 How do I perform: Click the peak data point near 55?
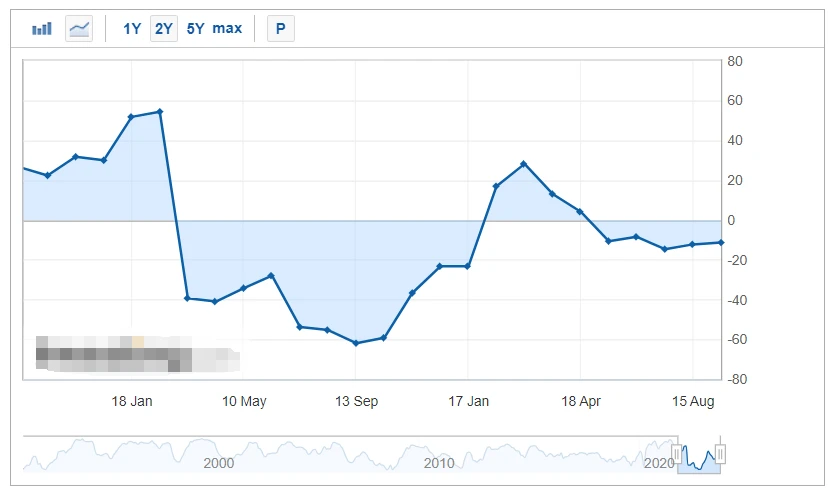point(160,112)
